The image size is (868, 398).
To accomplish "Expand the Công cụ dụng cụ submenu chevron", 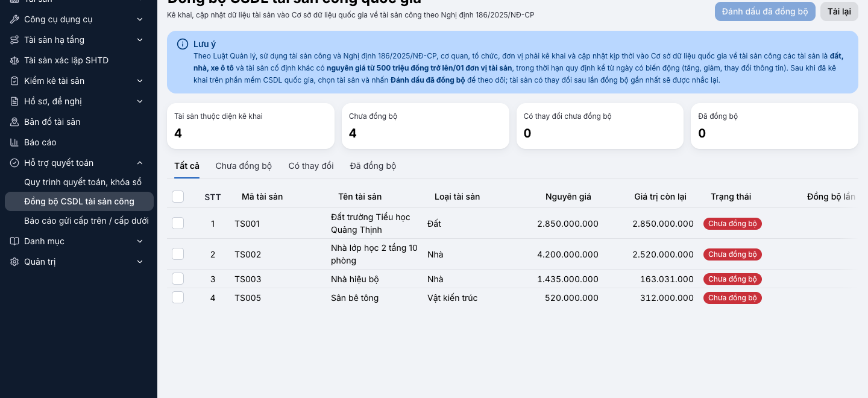I will click(140, 19).
